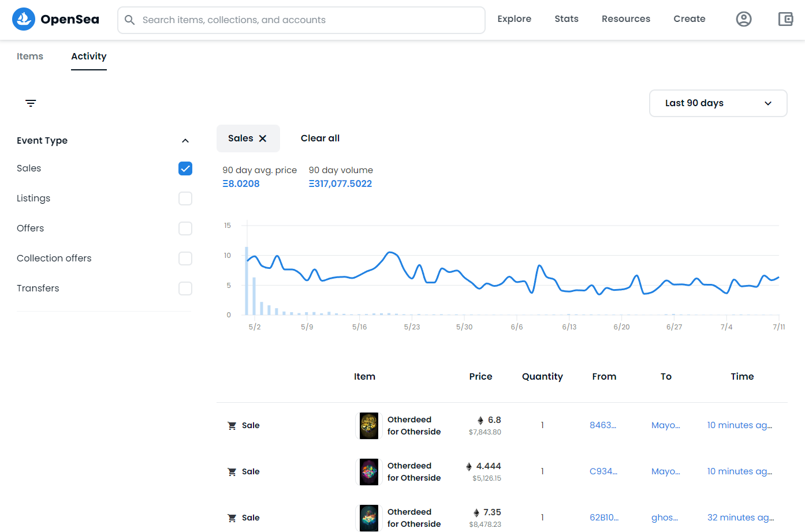Image resolution: width=805 pixels, height=532 pixels.
Task: Open the account profile icon
Action: (x=744, y=19)
